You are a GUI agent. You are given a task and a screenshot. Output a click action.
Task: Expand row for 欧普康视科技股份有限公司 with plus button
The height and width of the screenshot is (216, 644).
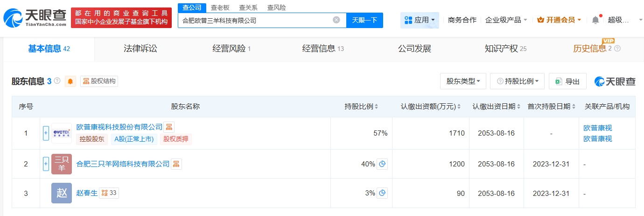46,133
